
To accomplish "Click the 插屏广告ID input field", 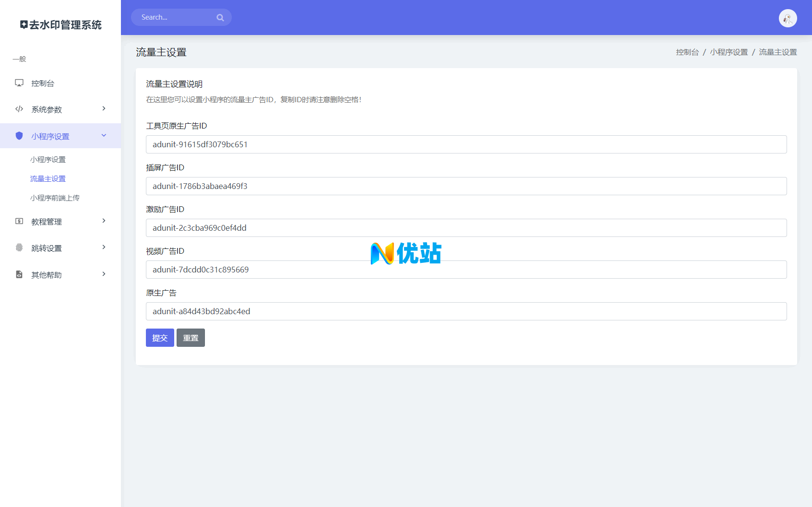I will 466,186.
